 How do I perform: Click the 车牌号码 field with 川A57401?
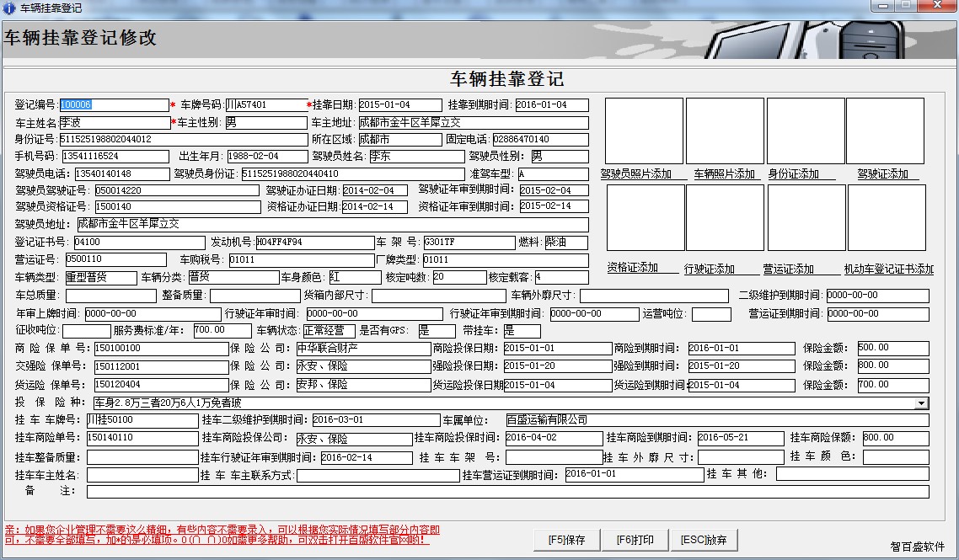pyautogui.click(x=266, y=105)
